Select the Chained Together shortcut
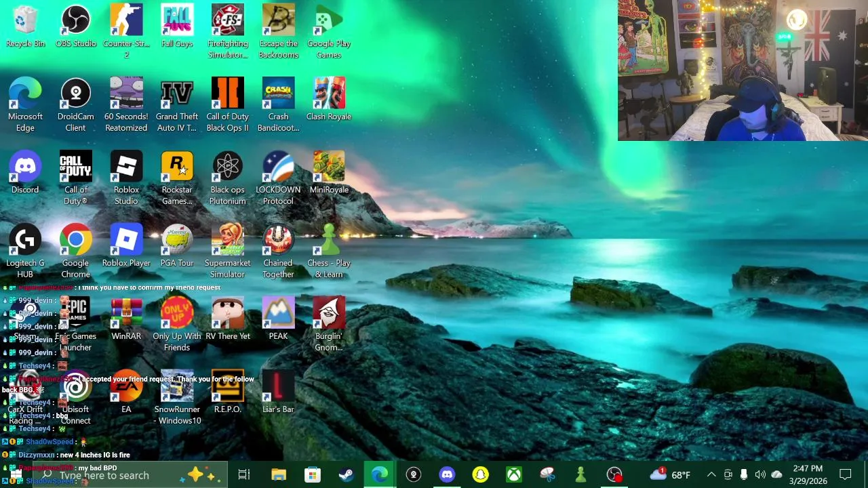 click(x=278, y=251)
